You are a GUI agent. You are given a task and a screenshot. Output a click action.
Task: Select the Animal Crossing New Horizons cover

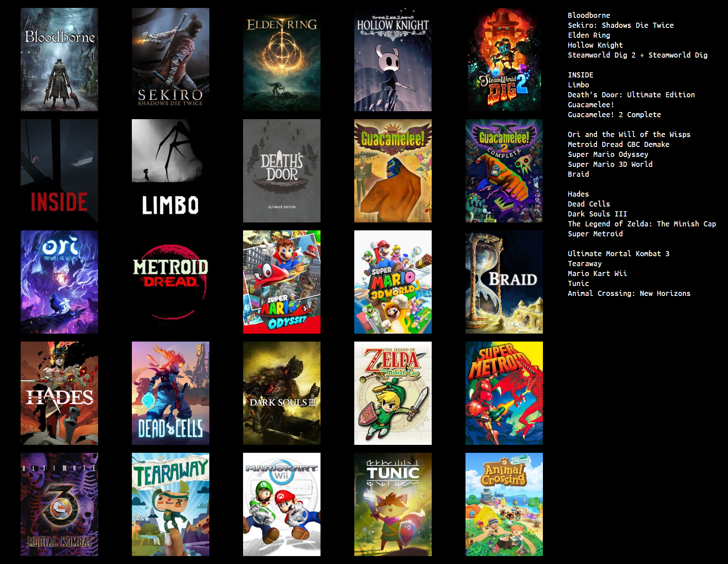point(504,504)
